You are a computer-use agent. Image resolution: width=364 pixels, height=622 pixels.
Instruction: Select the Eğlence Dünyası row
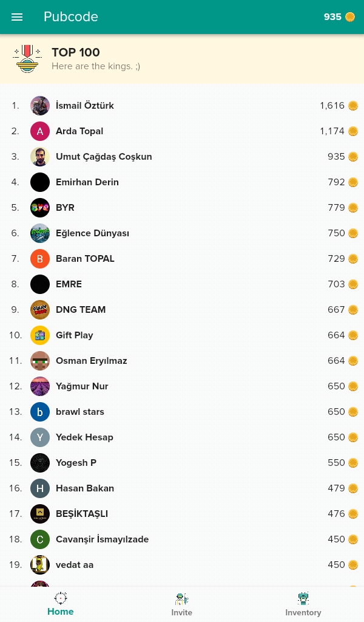[182, 233]
